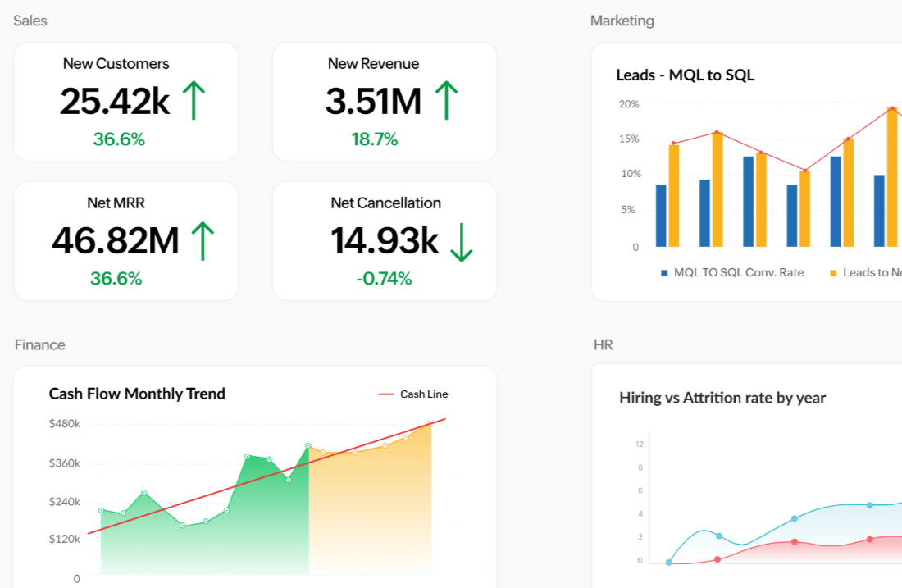Click the 46.82M Net MRR figure
Image resolution: width=902 pixels, height=588 pixels.
coord(116,241)
